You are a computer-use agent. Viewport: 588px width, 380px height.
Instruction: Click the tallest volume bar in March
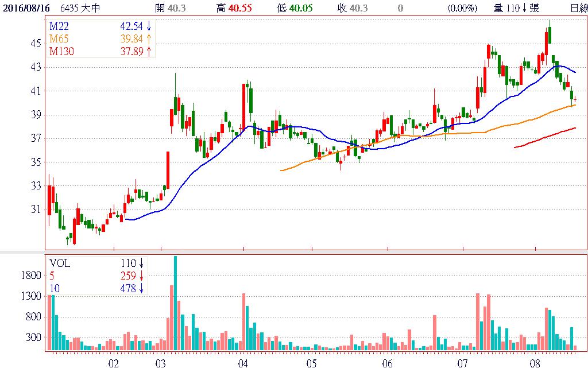(x=175, y=303)
